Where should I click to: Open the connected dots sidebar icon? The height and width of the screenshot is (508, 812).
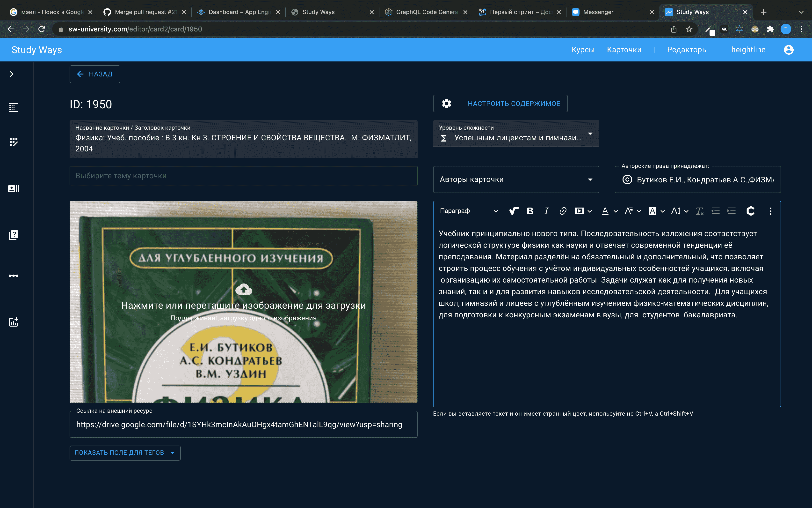coord(14,276)
